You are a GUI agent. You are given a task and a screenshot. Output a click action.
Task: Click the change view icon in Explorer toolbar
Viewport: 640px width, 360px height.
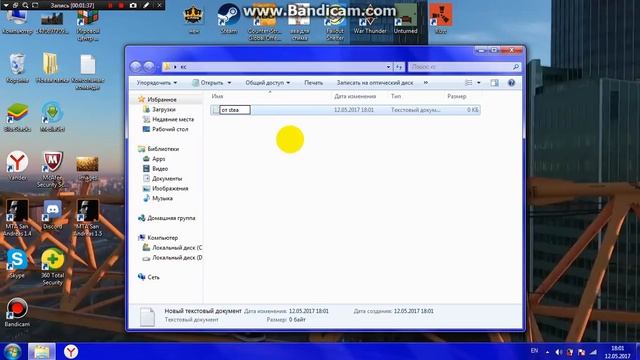point(469,83)
